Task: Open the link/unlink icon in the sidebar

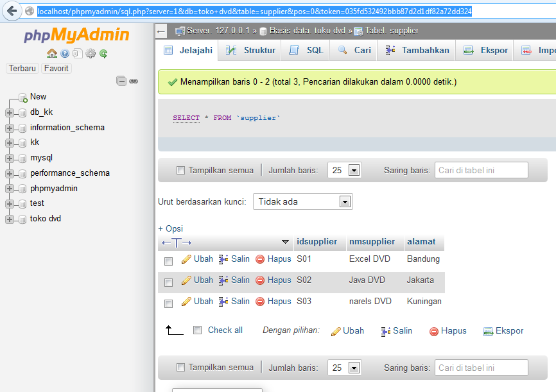Action: (133, 81)
